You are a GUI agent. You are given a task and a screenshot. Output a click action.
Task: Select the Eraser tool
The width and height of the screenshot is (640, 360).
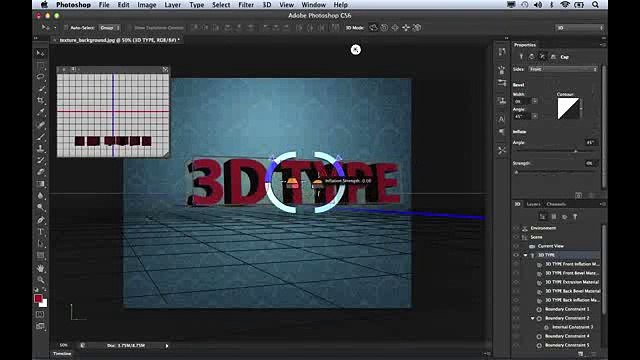click(x=40, y=172)
